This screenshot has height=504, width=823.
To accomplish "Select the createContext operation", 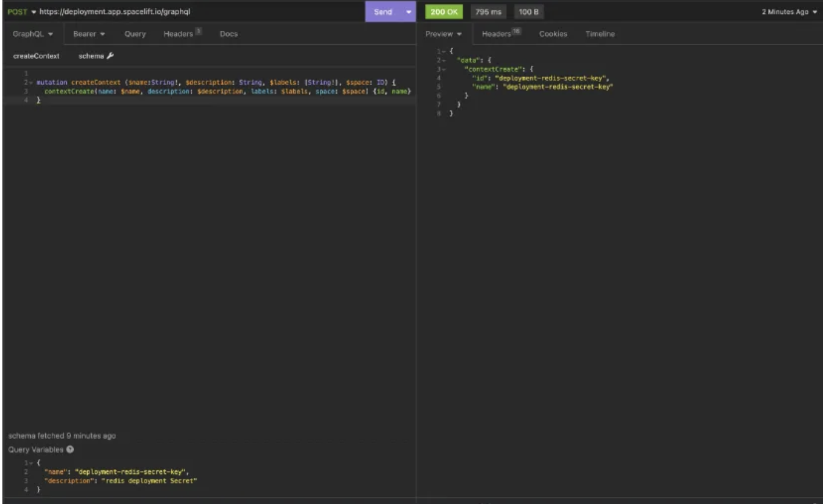I will tap(36, 56).
